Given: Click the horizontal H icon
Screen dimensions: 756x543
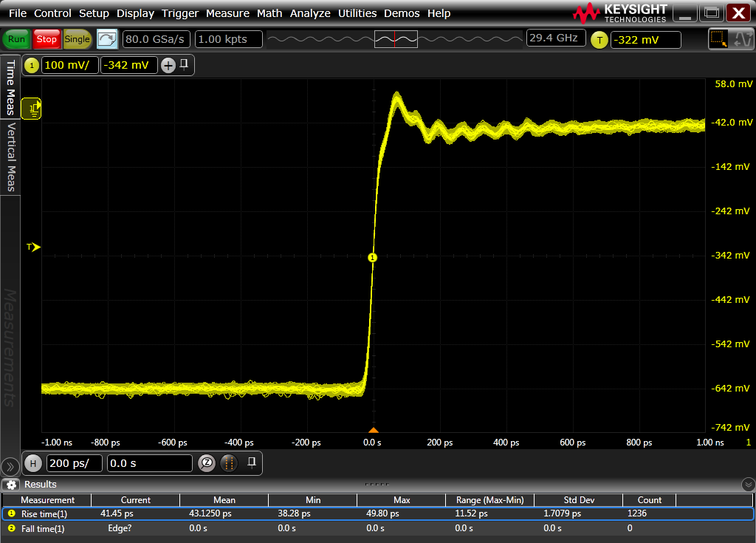Looking at the screenshot, I should (x=32, y=464).
